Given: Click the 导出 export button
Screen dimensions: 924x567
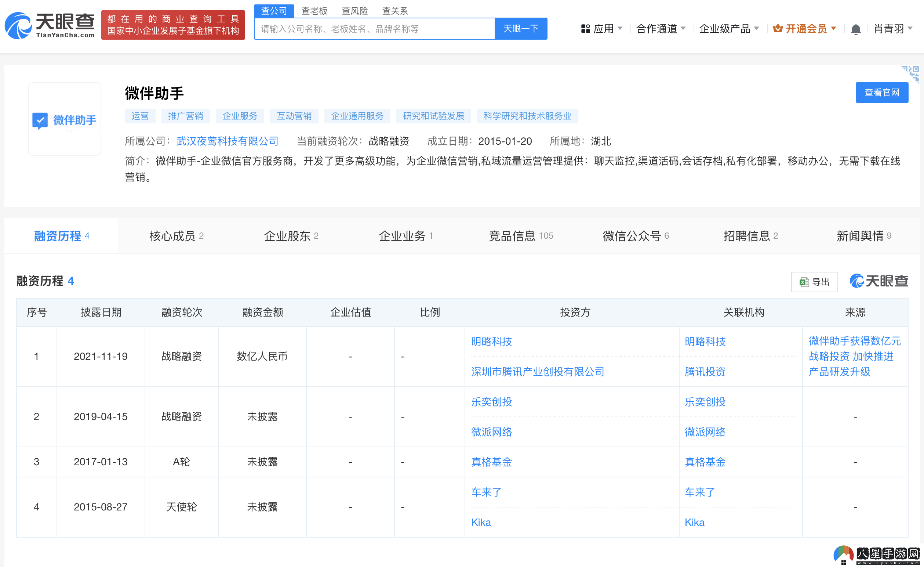Looking at the screenshot, I should 814,282.
